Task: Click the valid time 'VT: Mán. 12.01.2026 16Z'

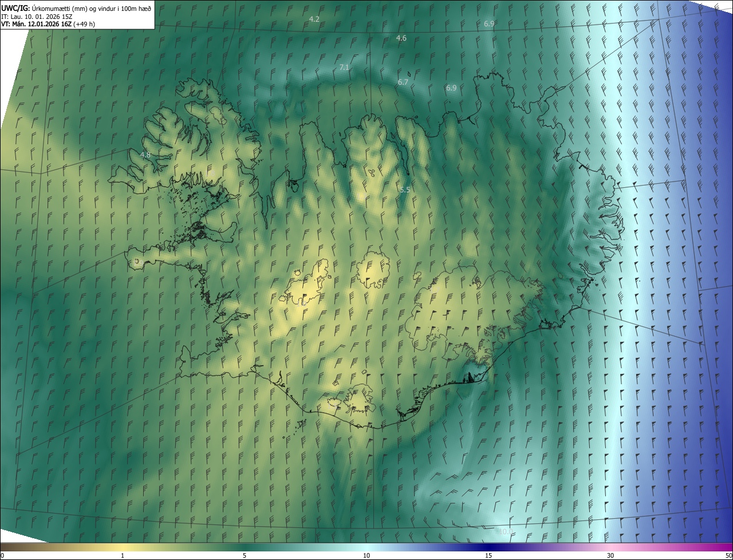Action: click(36, 24)
